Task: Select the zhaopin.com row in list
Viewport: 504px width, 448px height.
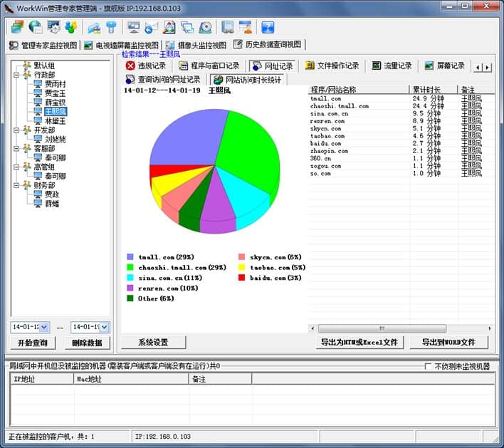Action: (x=401, y=151)
